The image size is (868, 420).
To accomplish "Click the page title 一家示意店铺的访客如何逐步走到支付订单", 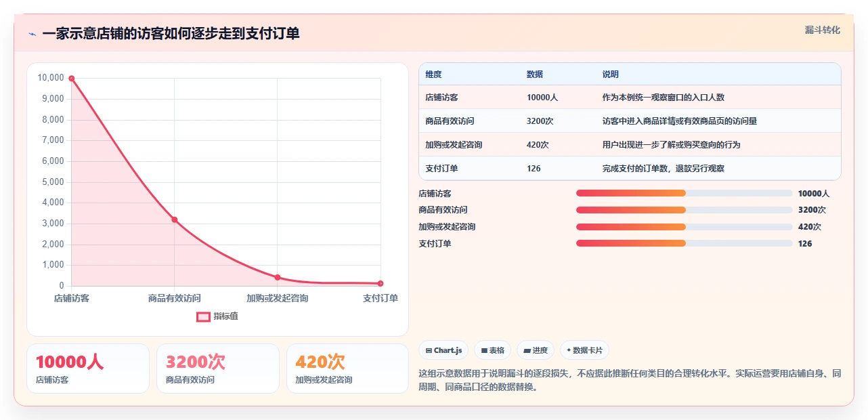I will tap(171, 33).
